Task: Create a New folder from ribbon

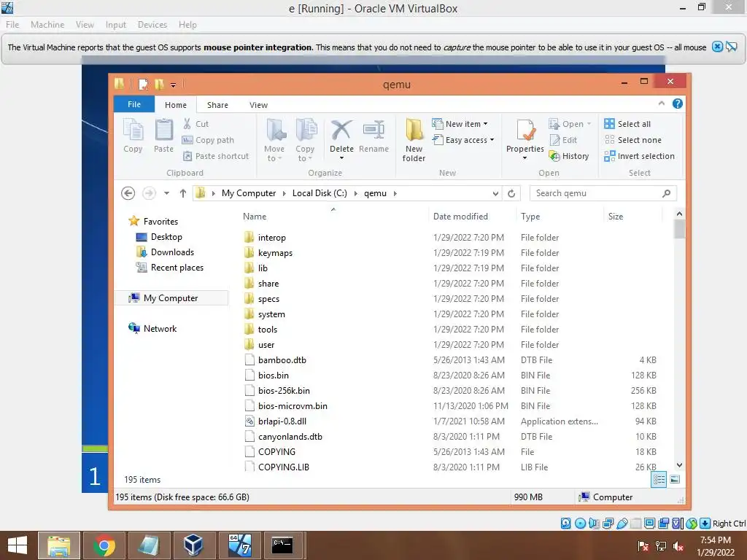Action: pyautogui.click(x=414, y=140)
